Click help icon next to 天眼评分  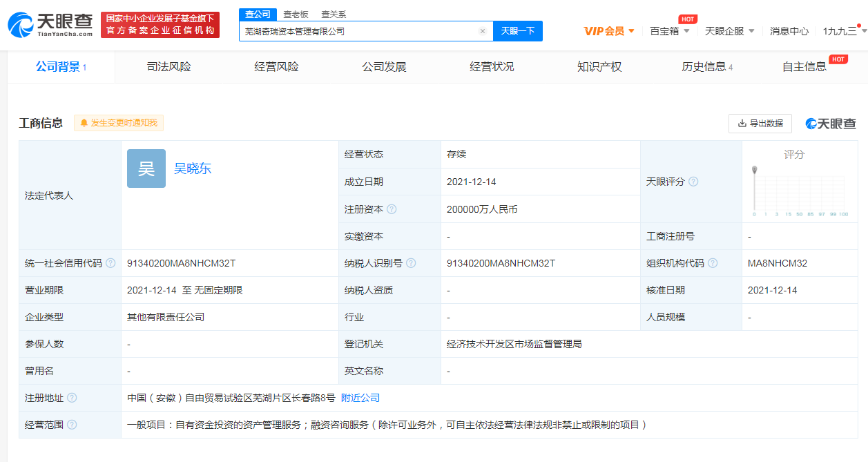[693, 182]
